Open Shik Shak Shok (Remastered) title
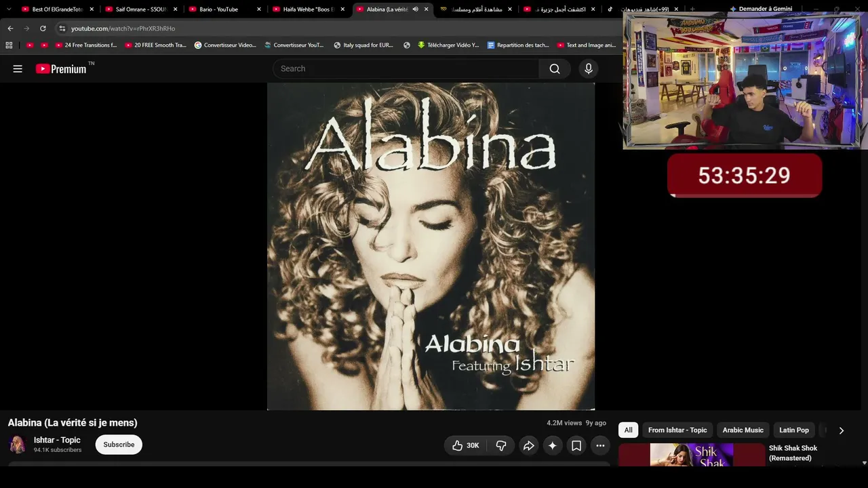Viewport: 868px width, 488px height. coord(793,453)
